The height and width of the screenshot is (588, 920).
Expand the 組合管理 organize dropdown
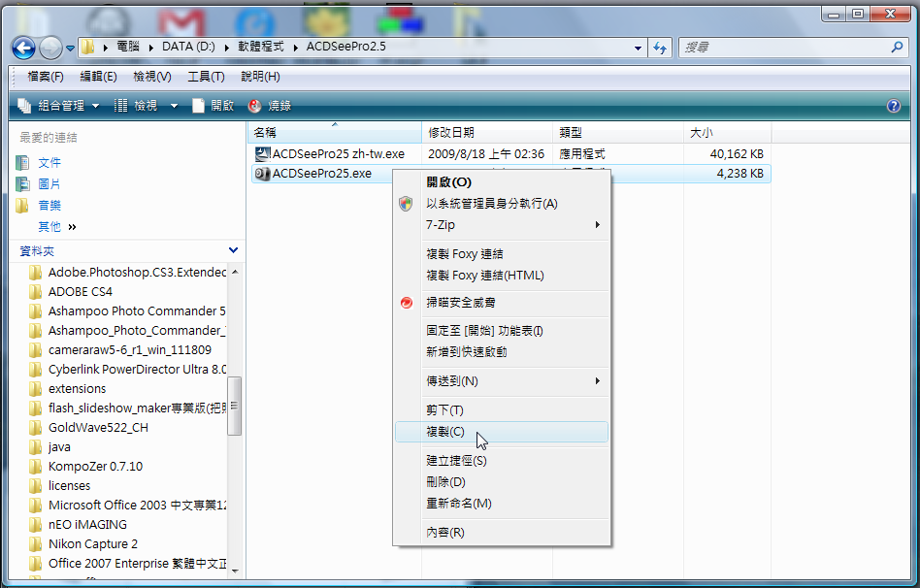click(96, 106)
